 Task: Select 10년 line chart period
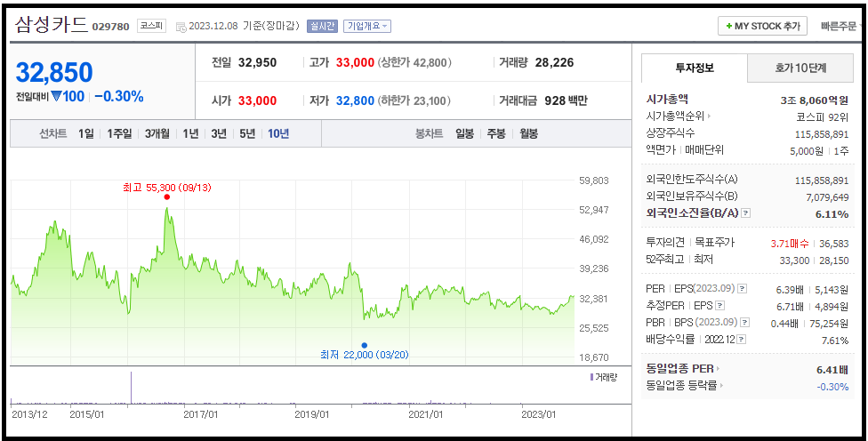point(278,133)
